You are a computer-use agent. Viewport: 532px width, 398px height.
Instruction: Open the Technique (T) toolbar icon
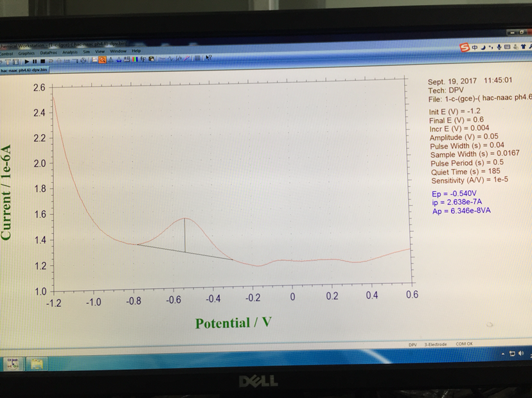(x=8, y=62)
